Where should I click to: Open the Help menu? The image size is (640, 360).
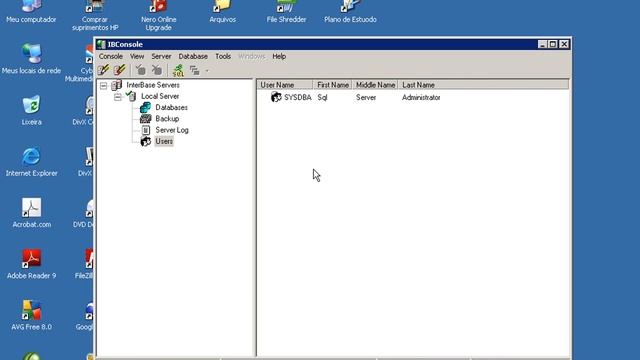click(279, 56)
